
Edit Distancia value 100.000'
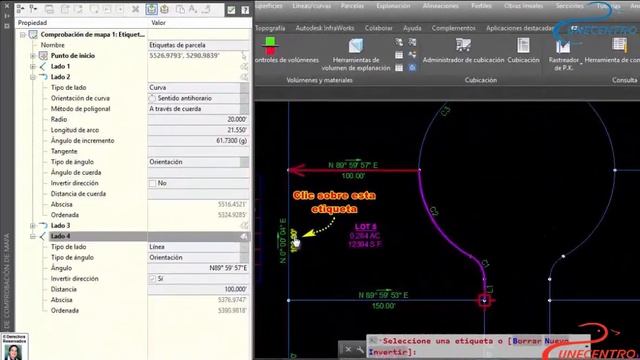[198, 289]
